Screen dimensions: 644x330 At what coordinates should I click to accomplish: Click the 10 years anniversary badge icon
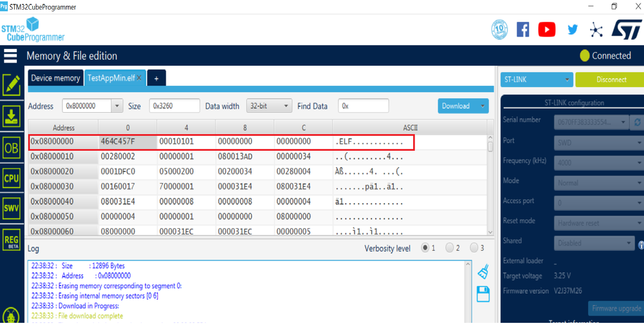click(x=500, y=30)
